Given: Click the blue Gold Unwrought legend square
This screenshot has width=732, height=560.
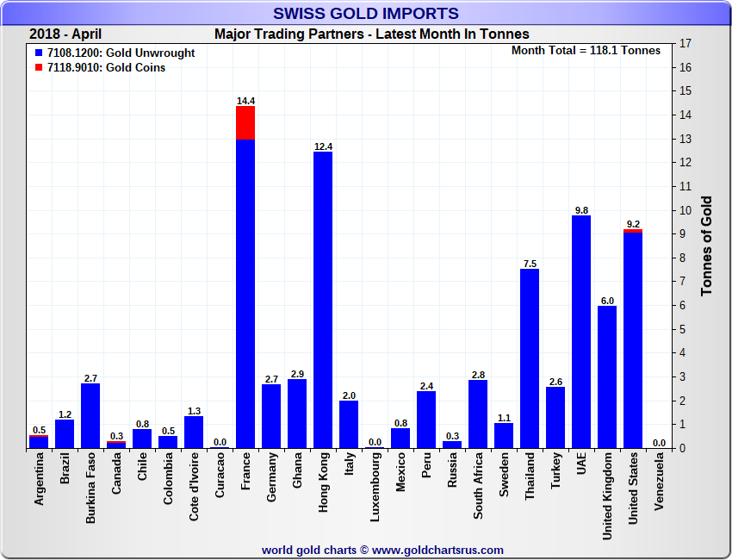Looking at the screenshot, I should [38, 53].
